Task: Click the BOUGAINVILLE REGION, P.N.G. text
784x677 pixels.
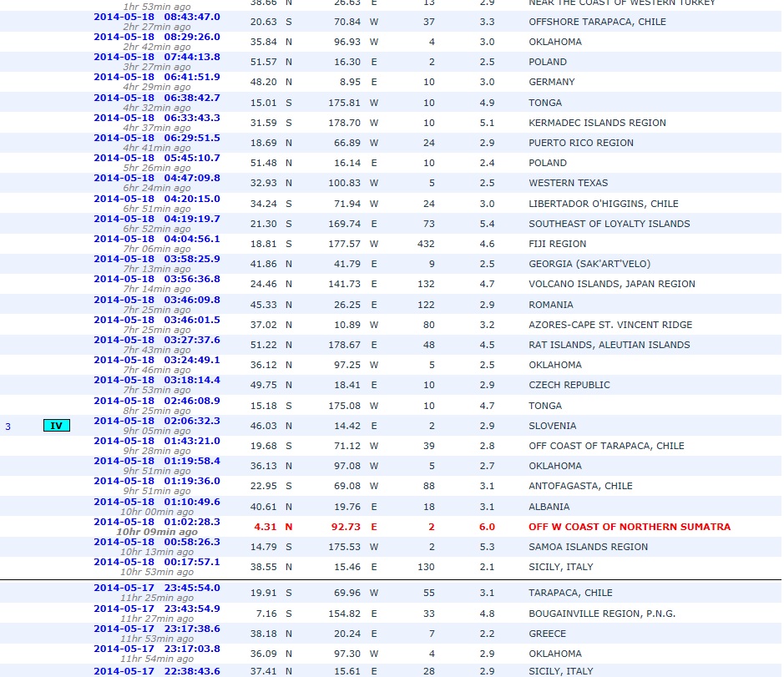Action: (602, 614)
